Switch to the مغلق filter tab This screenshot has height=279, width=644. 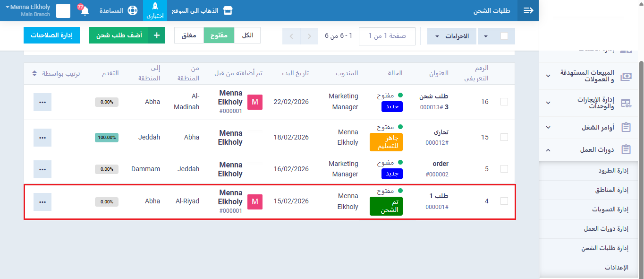coord(189,35)
